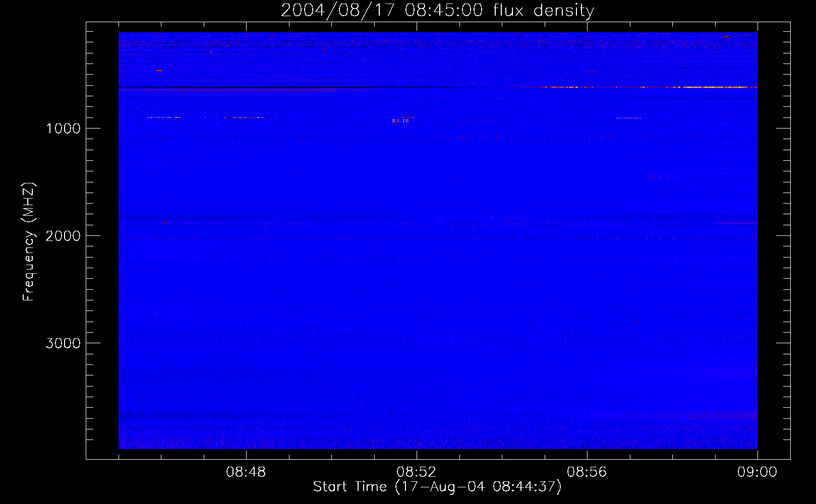The width and height of the screenshot is (816, 504).
Task: Click the plot title "2004/08/17 08:45:00 flux density"
Action: coord(437,11)
